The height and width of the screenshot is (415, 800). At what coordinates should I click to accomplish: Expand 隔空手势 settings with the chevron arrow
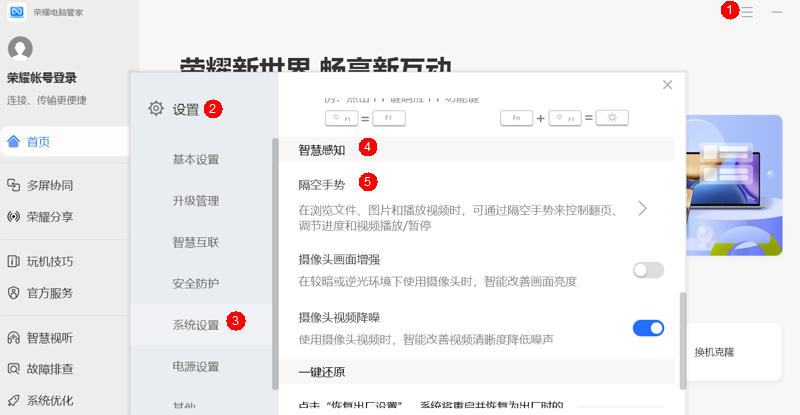click(642, 208)
